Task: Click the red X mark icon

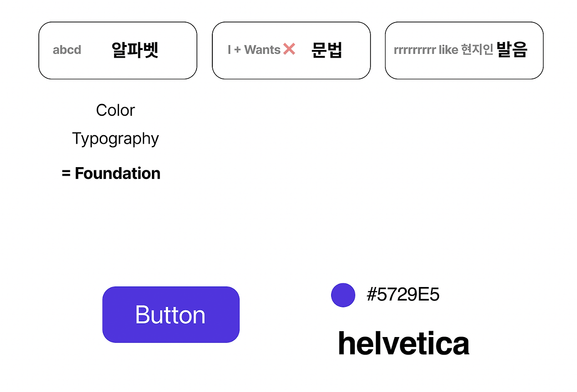Action: tap(289, 49)
